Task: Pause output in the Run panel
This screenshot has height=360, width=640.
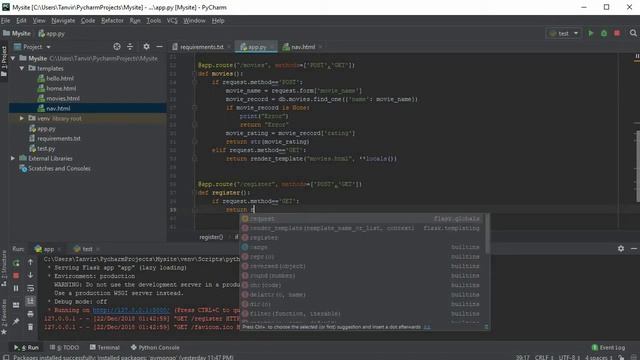Action: click(x=16, y=288)
